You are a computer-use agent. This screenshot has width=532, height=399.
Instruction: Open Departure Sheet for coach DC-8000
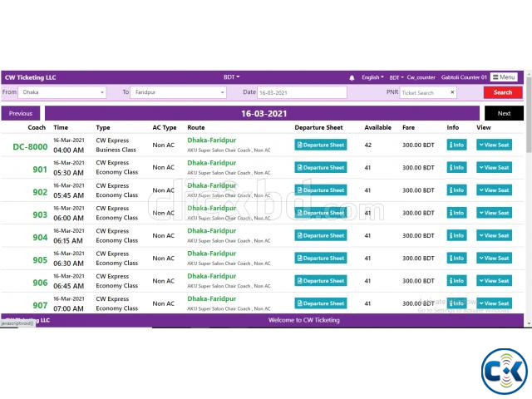[x=321, y=145]
